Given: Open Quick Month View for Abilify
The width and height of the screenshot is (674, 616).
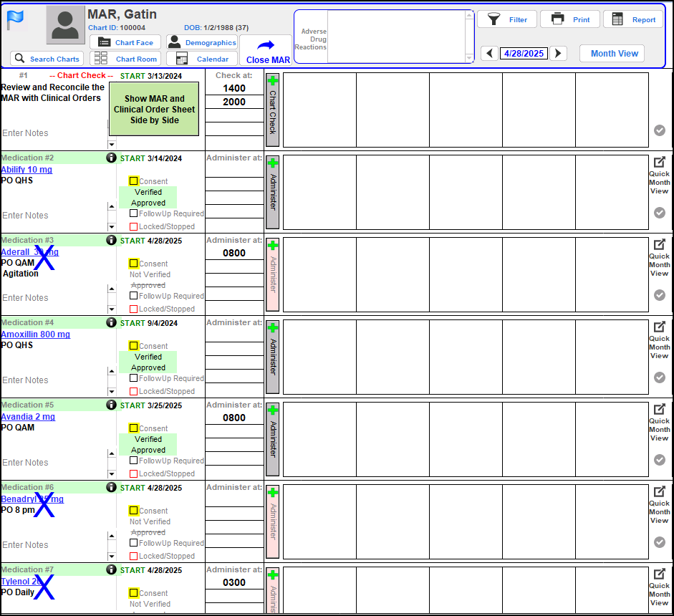Looking at the screenshot, I should pyautogui.click(x=659, y=175).
